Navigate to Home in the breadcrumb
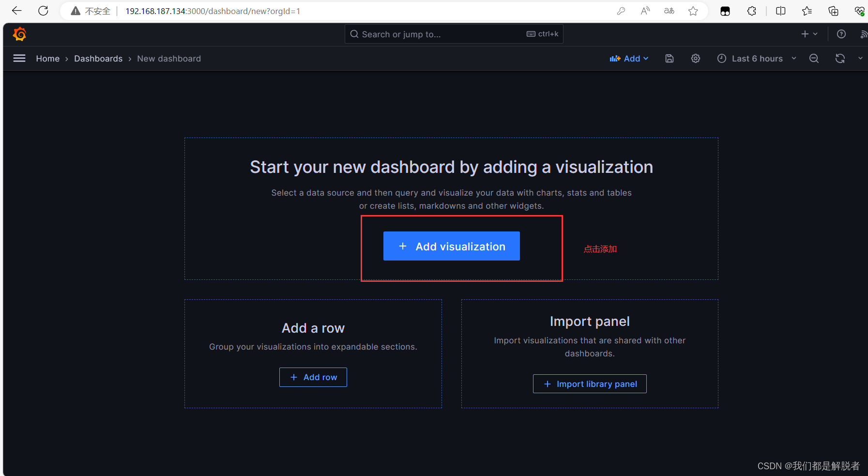Image resolution: width=868 pixels, height=476 pixels. [x=47, y=58]
